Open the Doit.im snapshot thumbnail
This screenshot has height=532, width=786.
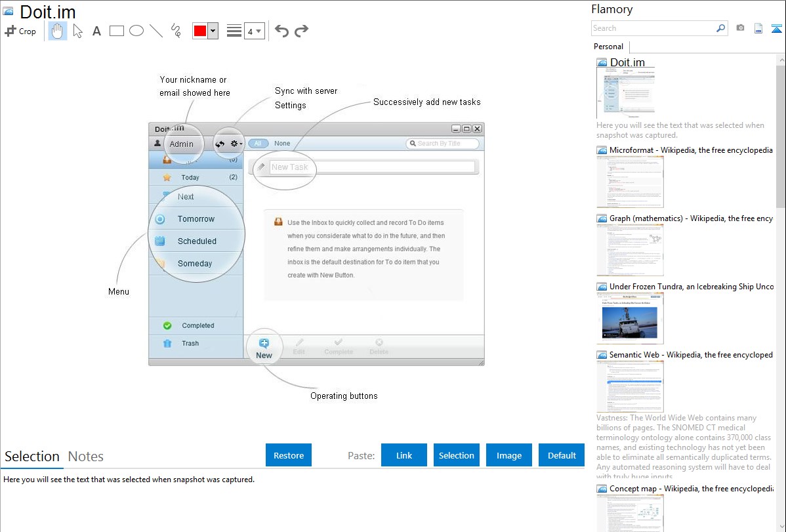(626, 93)
